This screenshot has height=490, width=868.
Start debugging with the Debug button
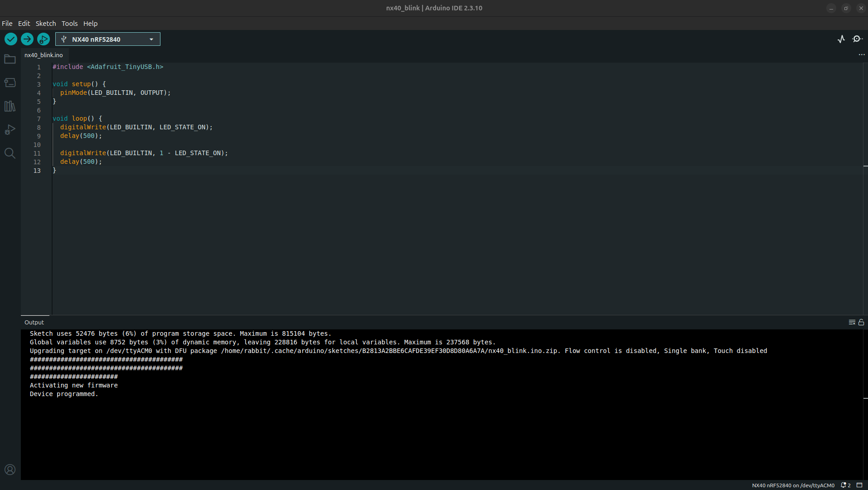(x=44, y=39)
